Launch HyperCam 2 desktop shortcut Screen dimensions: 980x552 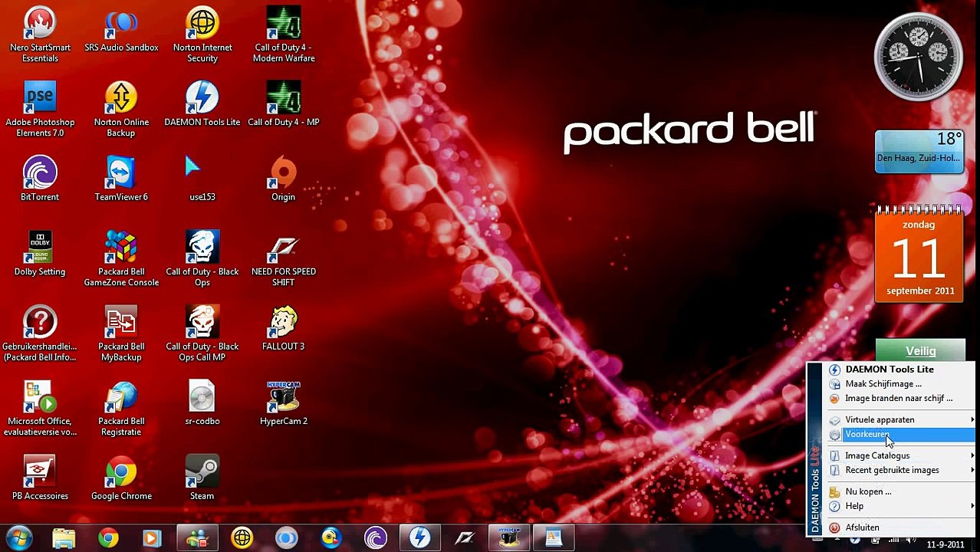(284, 403)
